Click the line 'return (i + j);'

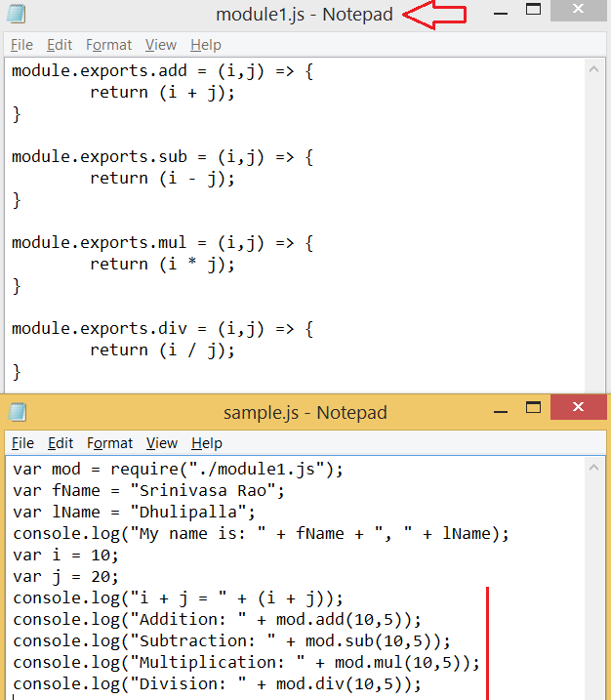pyautogui.click(x=162, y=93)
